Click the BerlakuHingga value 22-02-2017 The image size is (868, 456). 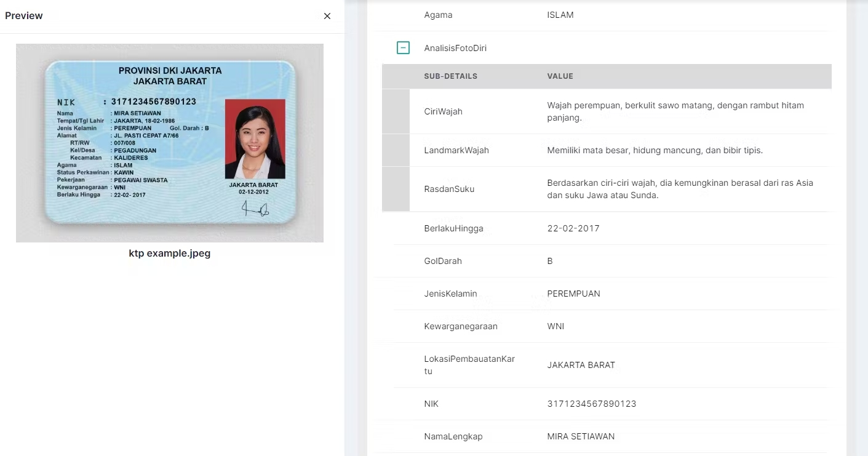[573, 228]
